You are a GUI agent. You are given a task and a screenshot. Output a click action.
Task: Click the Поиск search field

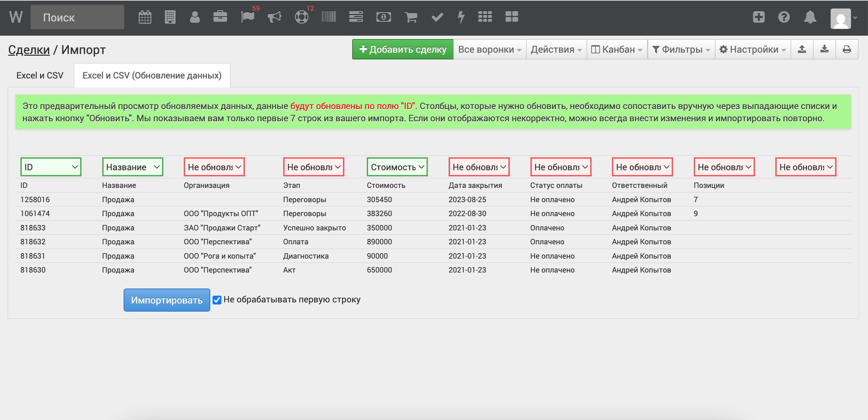click(77, 17)
